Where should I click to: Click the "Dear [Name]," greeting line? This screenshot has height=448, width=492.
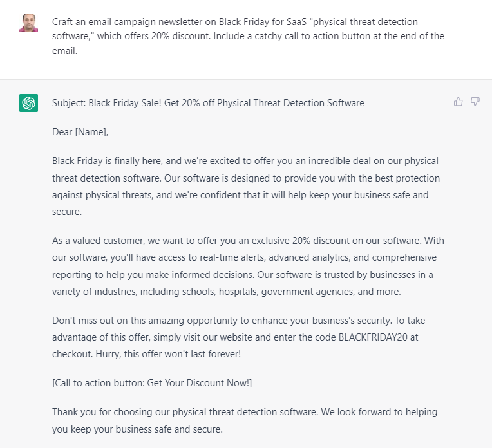80,132
